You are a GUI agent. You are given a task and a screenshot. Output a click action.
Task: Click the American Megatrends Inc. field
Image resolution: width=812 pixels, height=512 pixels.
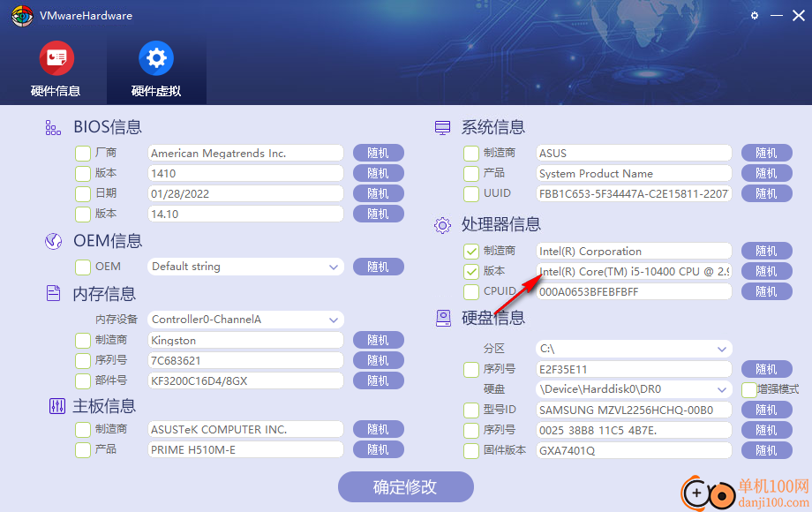point(245,154)
